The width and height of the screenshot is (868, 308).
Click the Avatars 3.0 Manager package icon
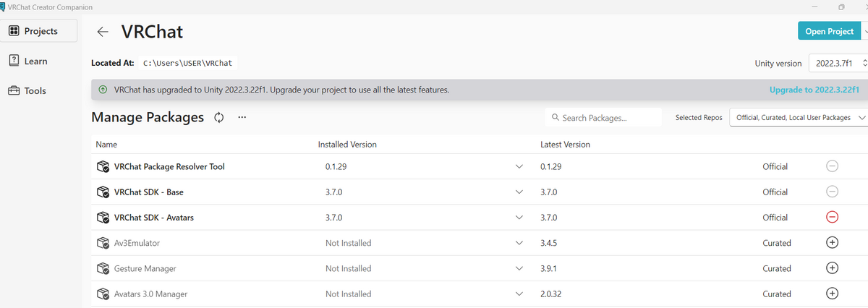pos(103,294)
